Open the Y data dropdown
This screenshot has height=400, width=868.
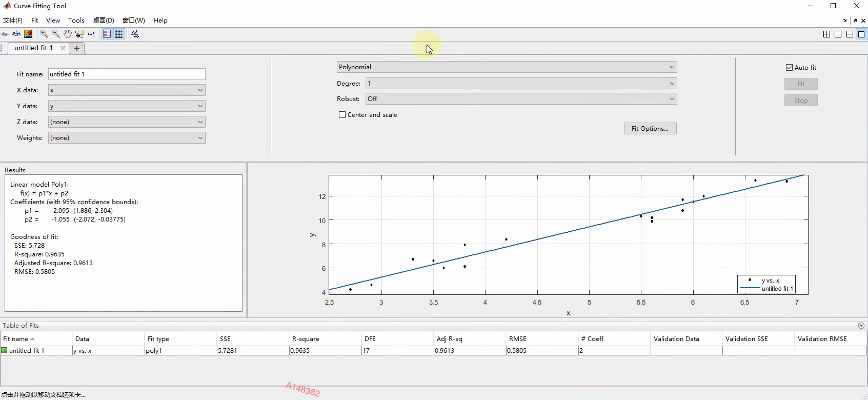[127, 106]
